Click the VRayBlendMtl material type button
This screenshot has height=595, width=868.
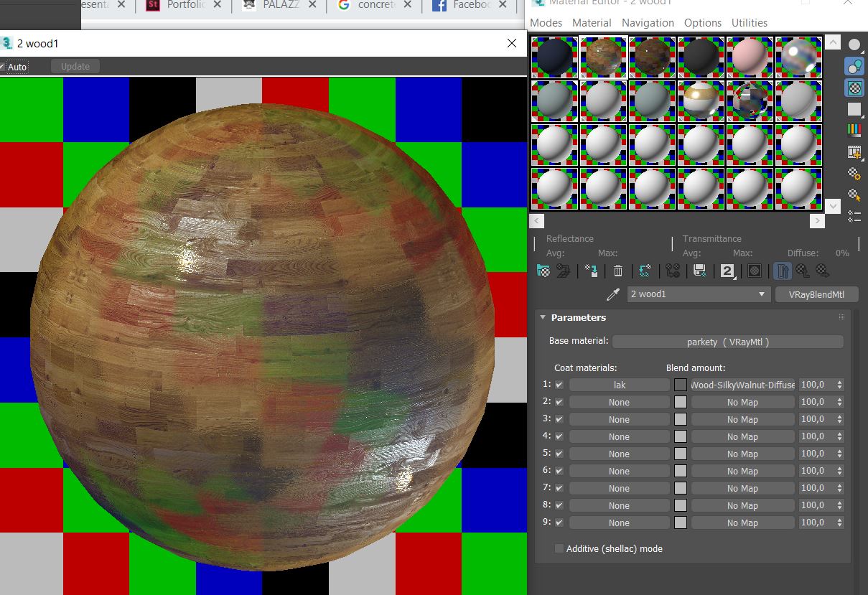tap(816, 294)
